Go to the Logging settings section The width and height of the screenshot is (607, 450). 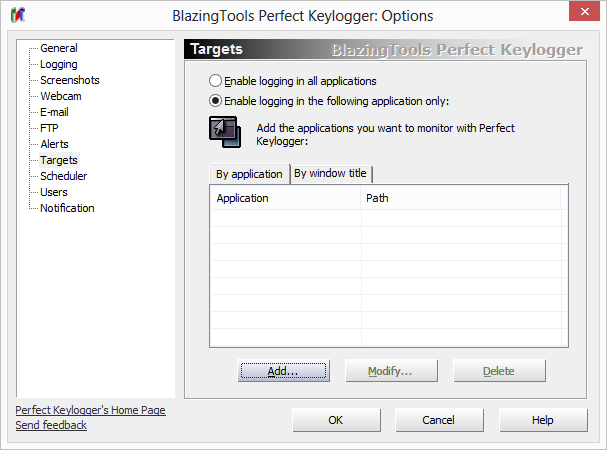coord(59,64)
